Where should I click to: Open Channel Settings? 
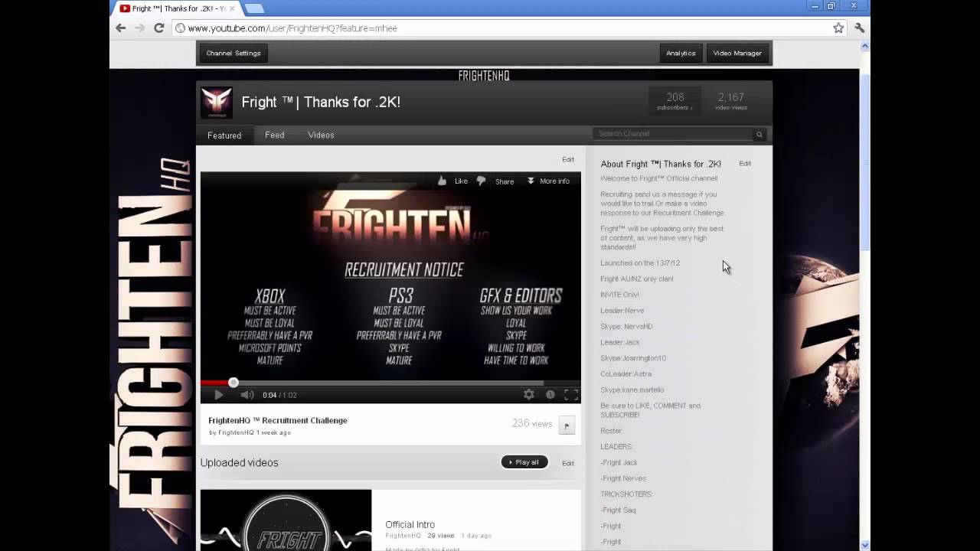click(234, 53)
